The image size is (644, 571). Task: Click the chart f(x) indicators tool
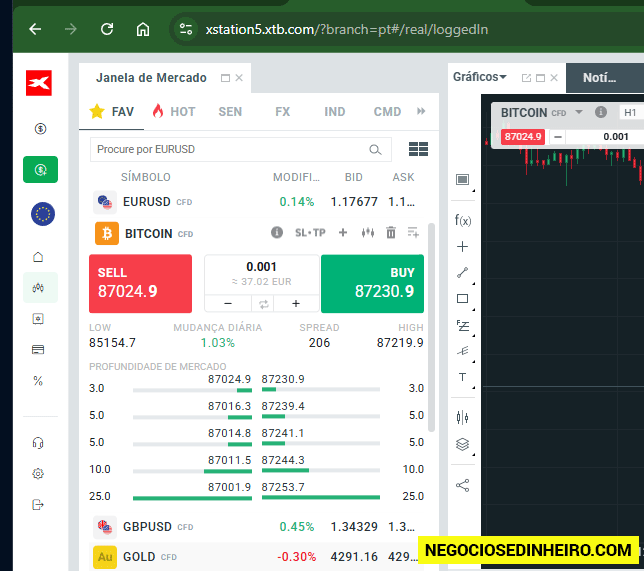coord(463,221)
